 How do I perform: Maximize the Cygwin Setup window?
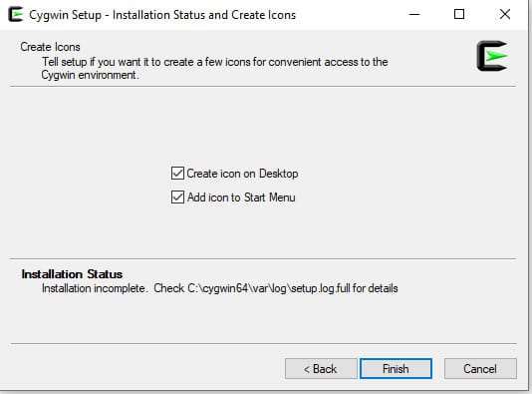pyautogui.click(x=459, y=14)
